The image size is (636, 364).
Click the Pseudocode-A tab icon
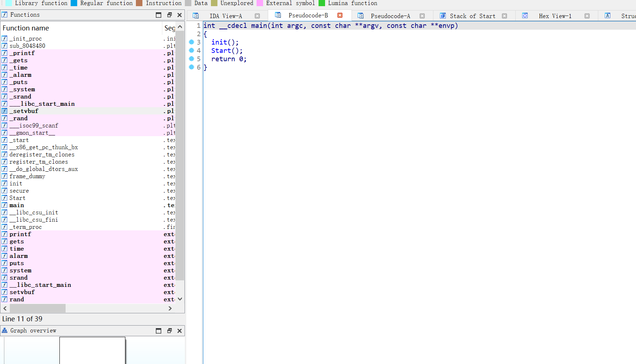(361, 16)
